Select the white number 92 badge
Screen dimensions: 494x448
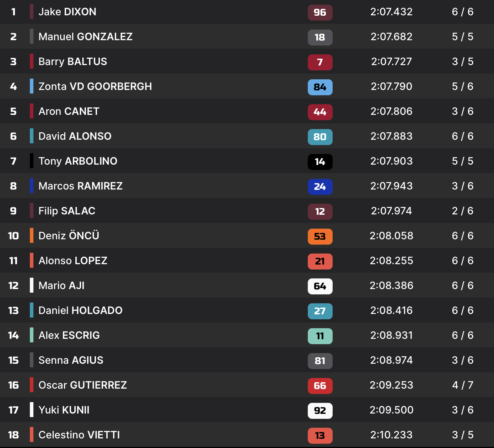point(320,411)
